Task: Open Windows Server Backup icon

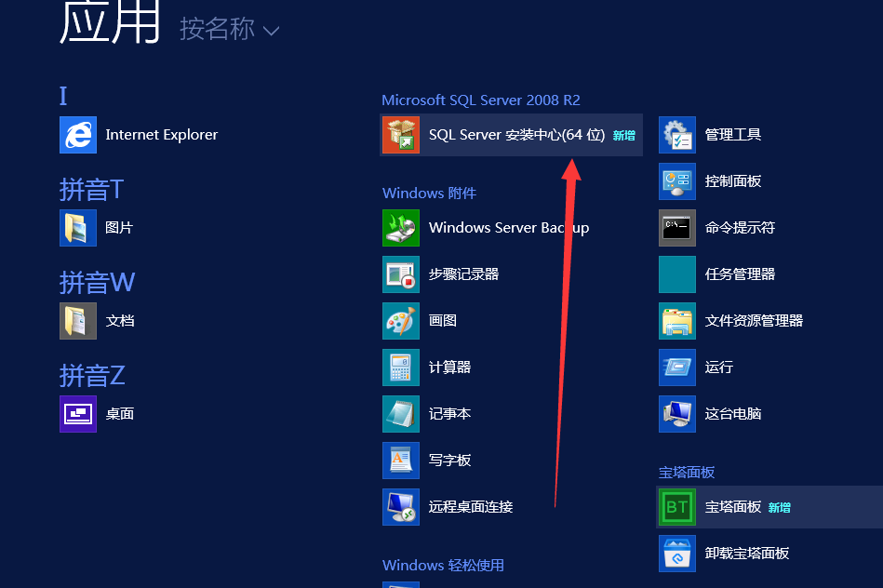Action: 401,228
